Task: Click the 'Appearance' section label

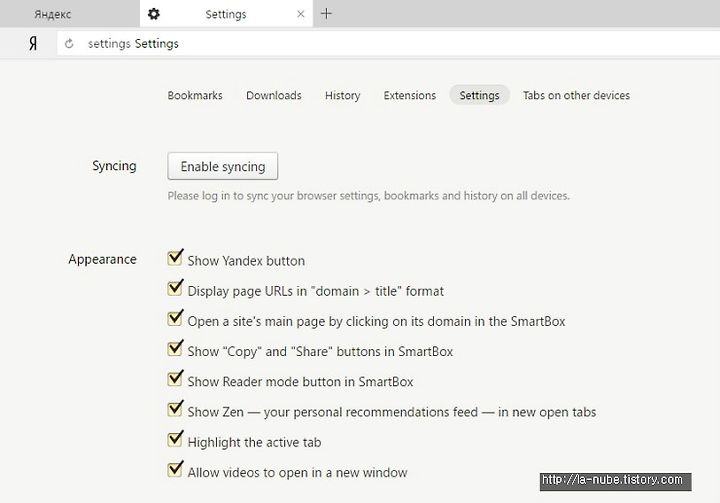Action: point(102,259)
